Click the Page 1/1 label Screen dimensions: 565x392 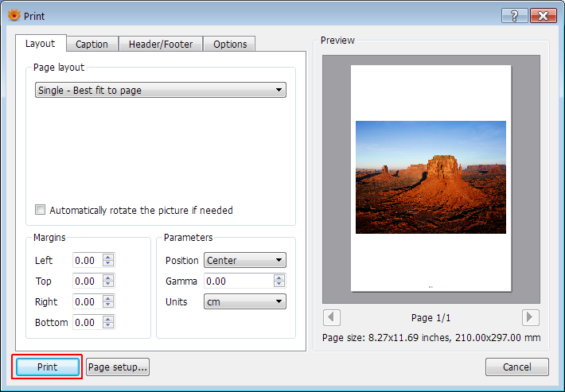click(431, 318)
